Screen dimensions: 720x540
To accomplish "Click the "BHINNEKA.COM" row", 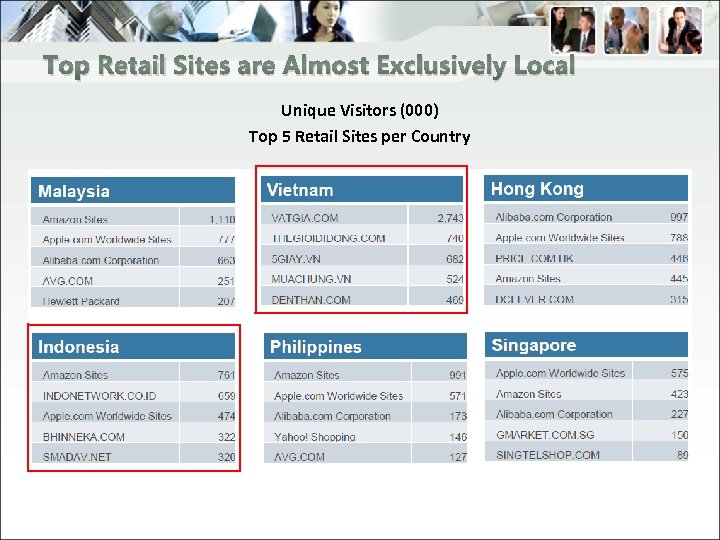I will 133,434.
